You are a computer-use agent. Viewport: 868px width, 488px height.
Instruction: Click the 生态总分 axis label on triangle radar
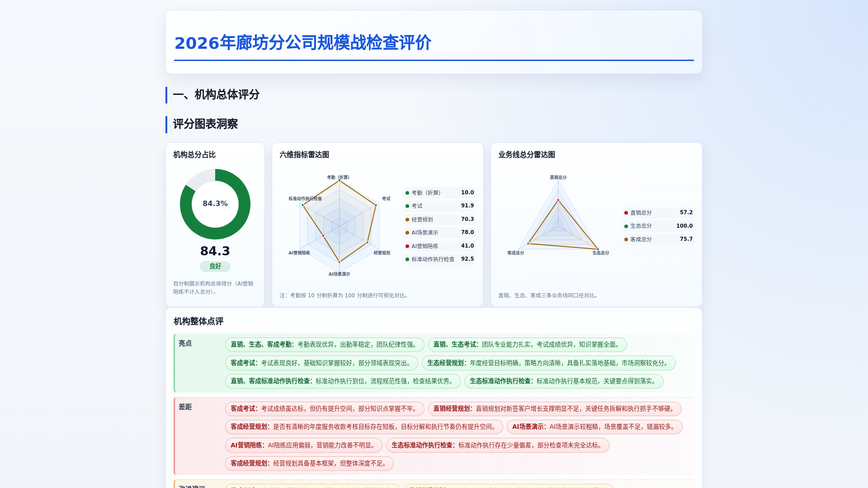pos(601,253)
